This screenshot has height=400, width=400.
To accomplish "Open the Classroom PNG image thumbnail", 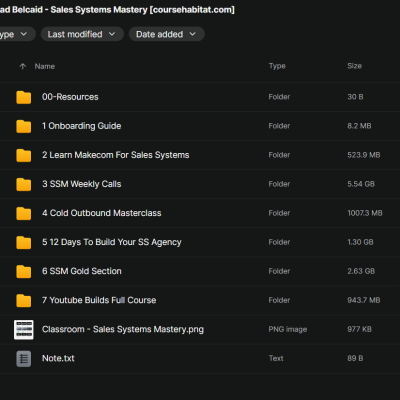I will click(x=24, y=330).
